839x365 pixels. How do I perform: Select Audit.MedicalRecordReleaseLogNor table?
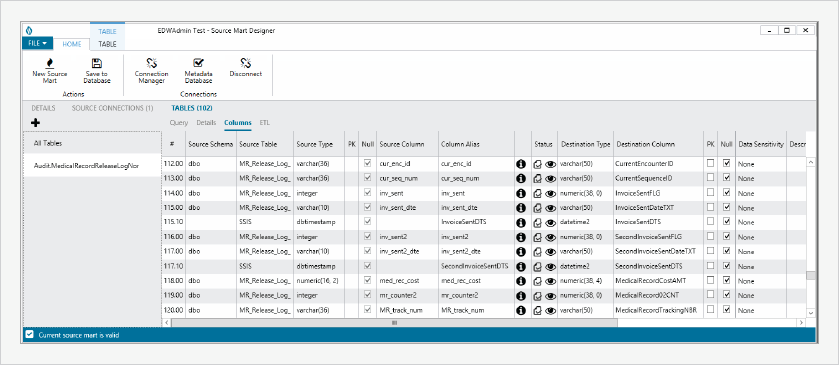(x=92, y=165)
